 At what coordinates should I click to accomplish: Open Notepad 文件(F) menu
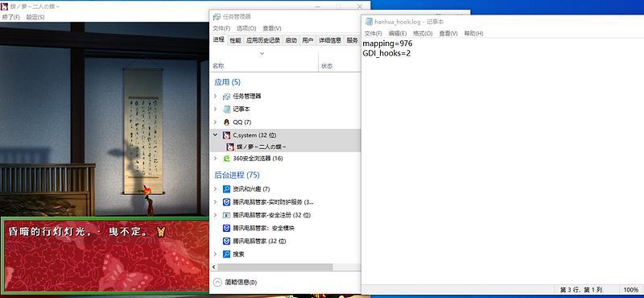[374, 33]
